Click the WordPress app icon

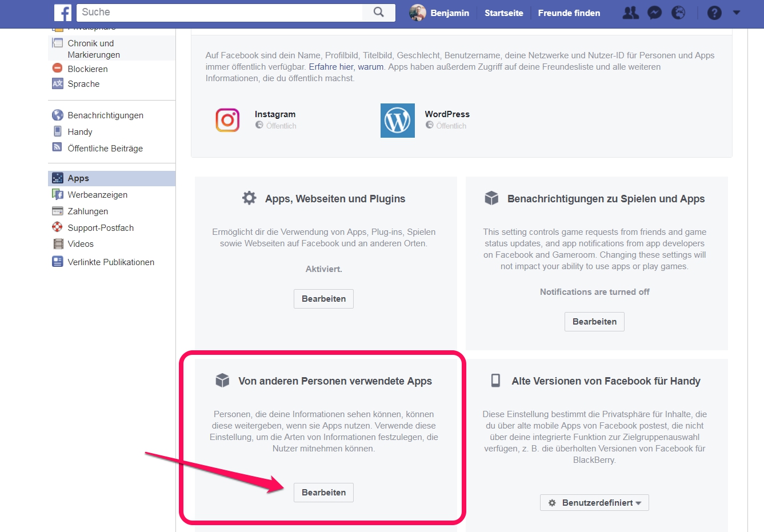[x=398, y=121]
